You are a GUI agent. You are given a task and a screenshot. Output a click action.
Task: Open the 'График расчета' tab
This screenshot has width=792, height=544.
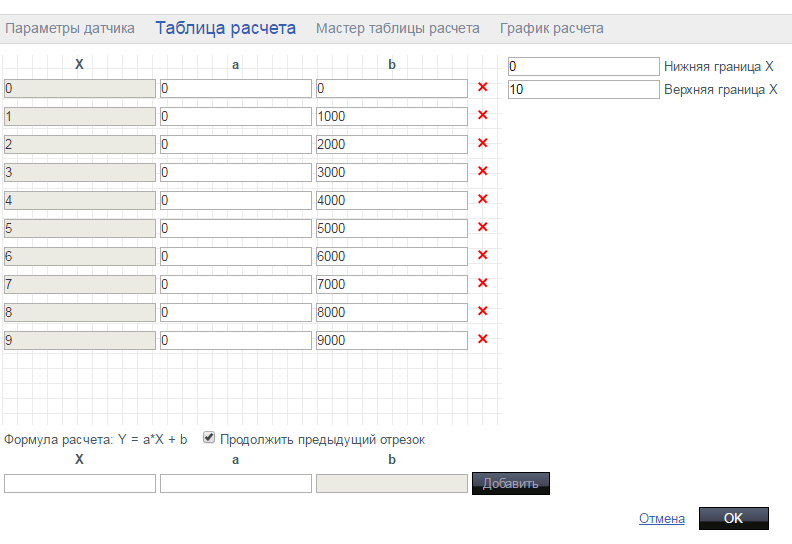click(x=551, y=29)
